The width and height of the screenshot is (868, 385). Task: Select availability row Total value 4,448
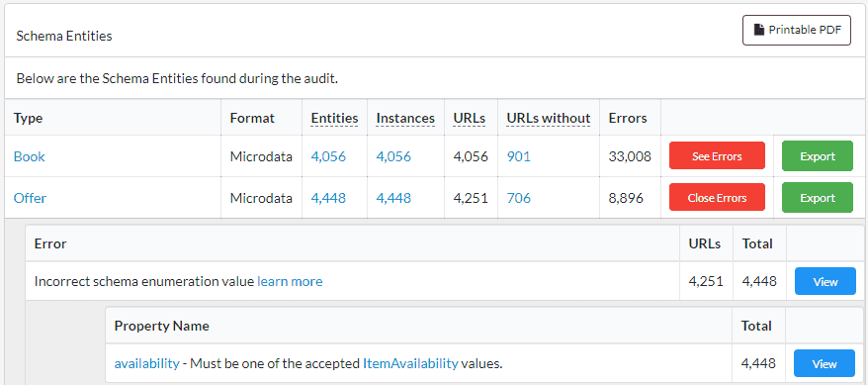tap(758, 363)
